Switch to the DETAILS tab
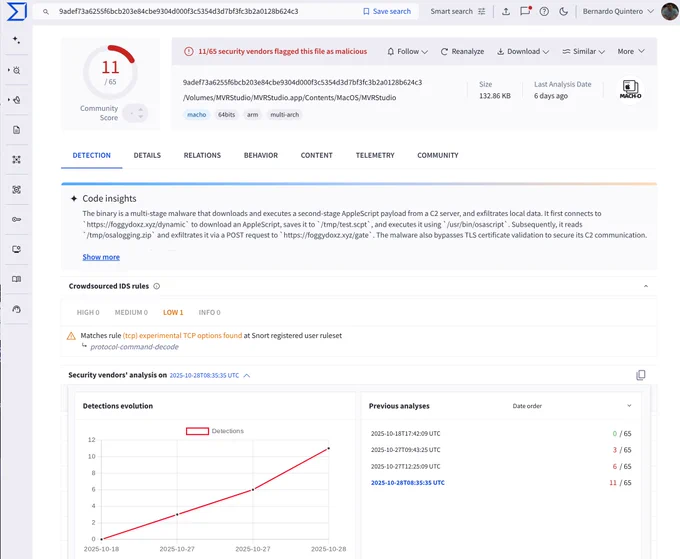The width and height of the screenshot is (680, 559). (147, 155)
